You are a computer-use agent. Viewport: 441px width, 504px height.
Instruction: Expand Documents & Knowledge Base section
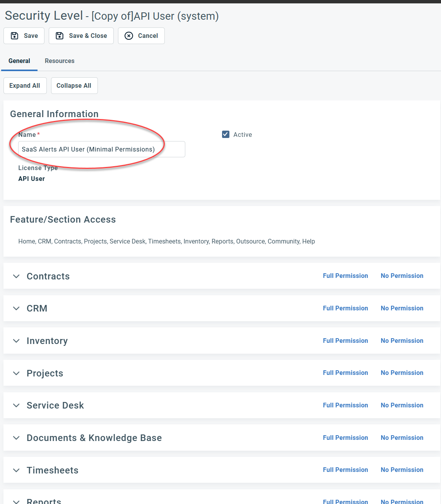tap(16, 438)
